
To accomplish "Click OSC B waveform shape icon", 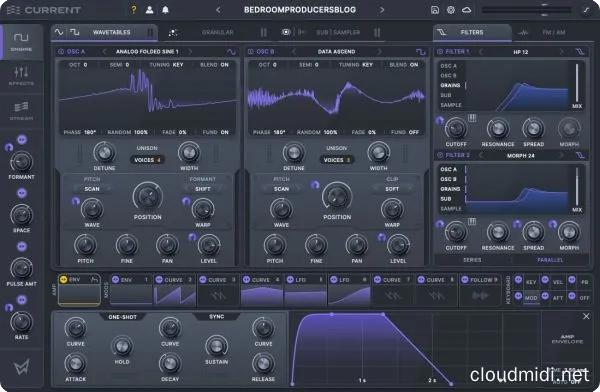I will click(x=421, y=51).
